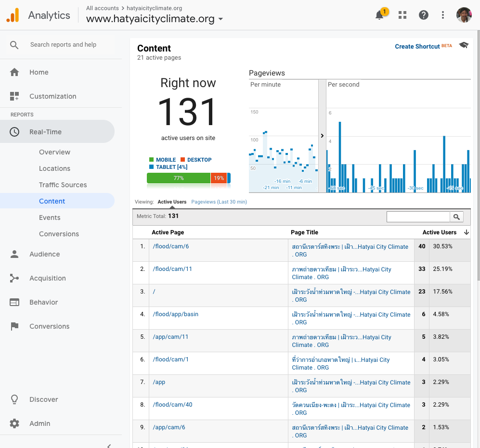480x448 pixels.
Task: Sort by Active Users column header
Action: pyautogui.click(x=439, y=232)
